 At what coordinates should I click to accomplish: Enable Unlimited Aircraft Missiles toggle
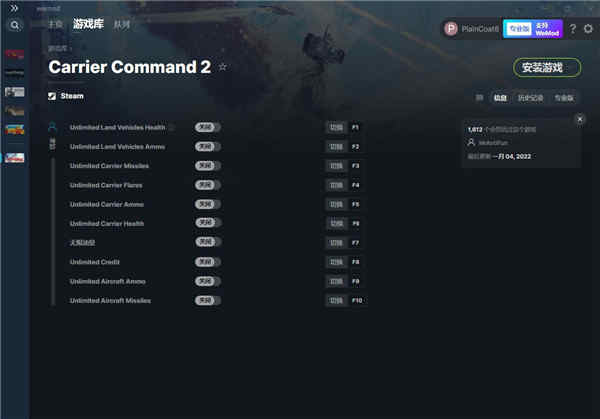(x=207, y=300)
